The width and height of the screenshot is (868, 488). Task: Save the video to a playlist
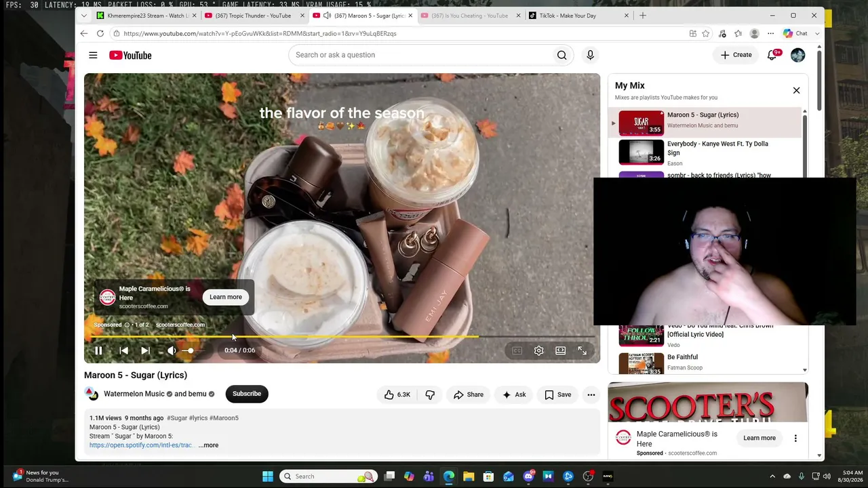click(x=558, y=394)
